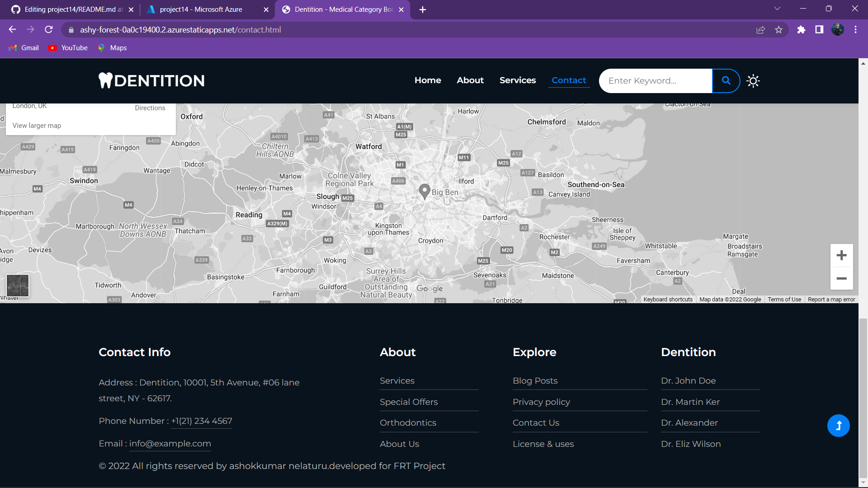Image resolution: width=868 pixels, height=488 pixels.
Task: Open YouTube from the bookmarks bar
Action: coord(67,48)
